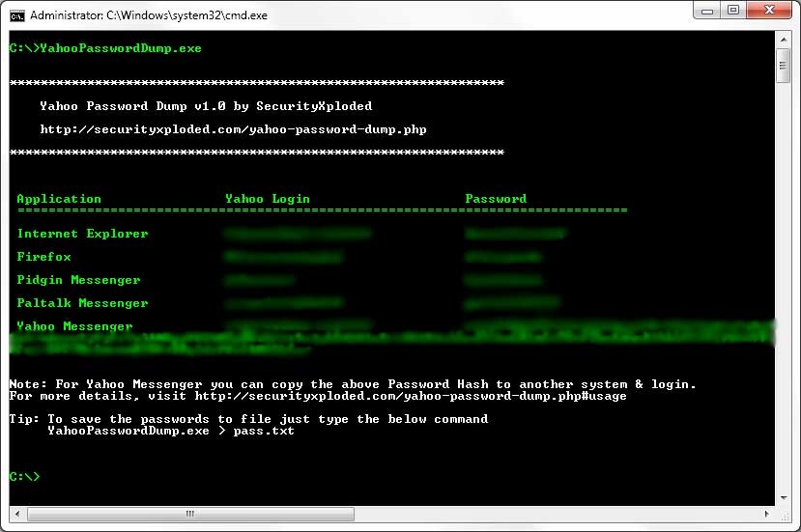Maximize the command prompt window
The image size is (801, 532).
pyautogui.click(x=733, y=11)
